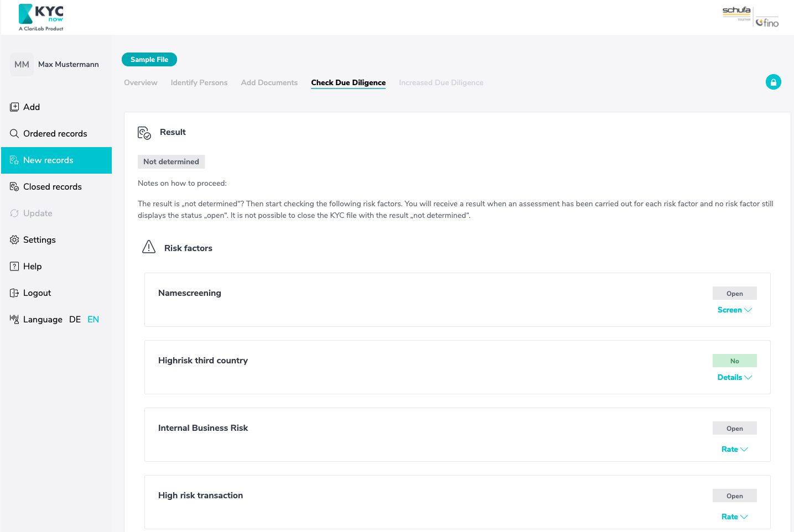Screen dimensions: 794x532
Task: Click the High risk transaction heading
Action: pyautogui.click(x=200, y=496)
